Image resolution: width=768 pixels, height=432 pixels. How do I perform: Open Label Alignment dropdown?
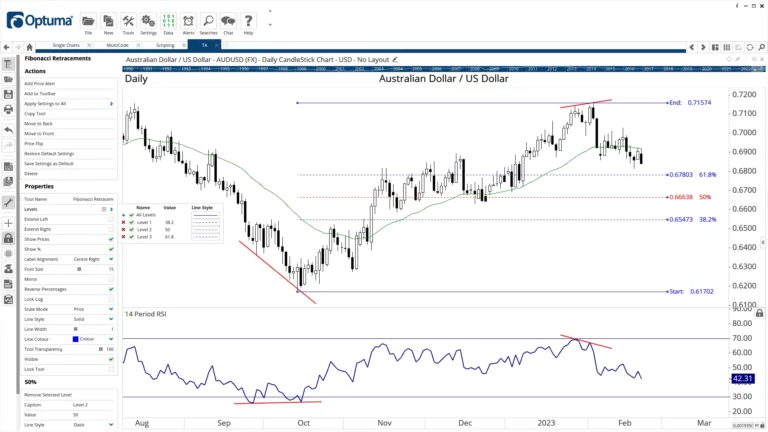pyautogui.click(x=111, y=259)
